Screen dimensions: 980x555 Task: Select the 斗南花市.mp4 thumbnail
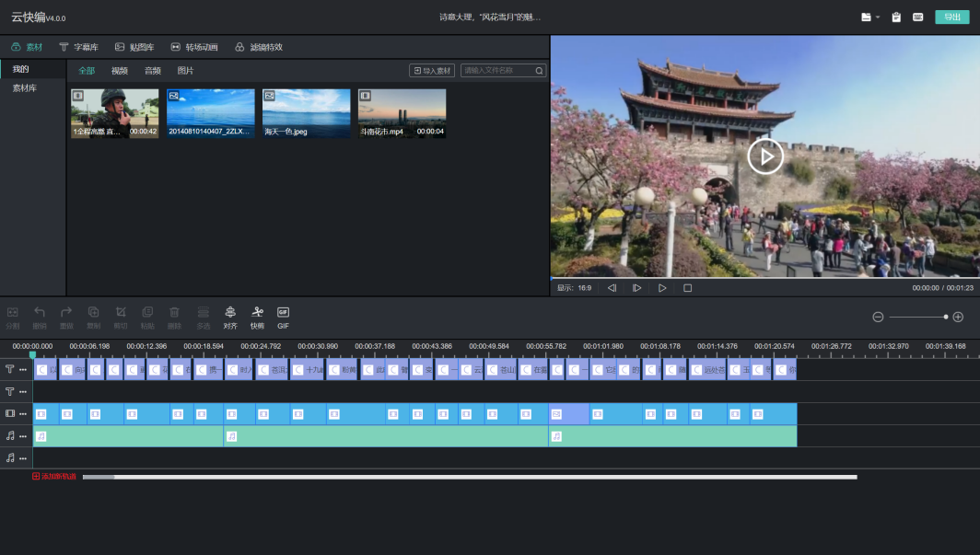point(402,112)
